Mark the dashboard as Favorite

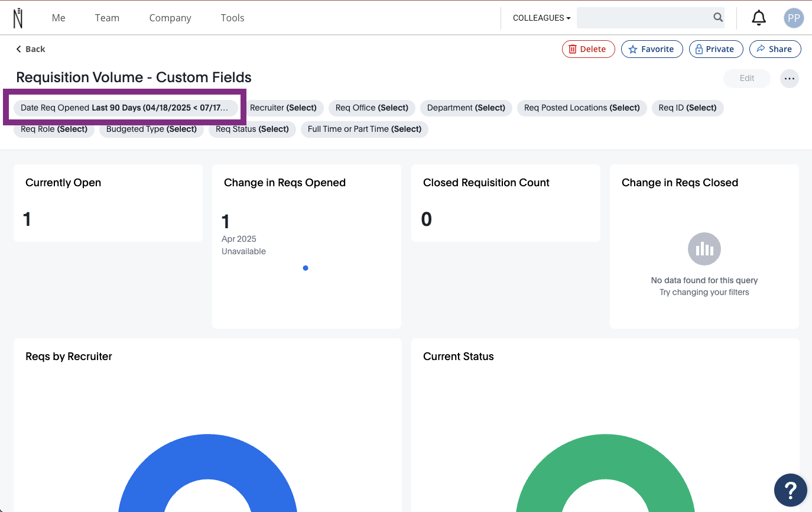point(652,49)
